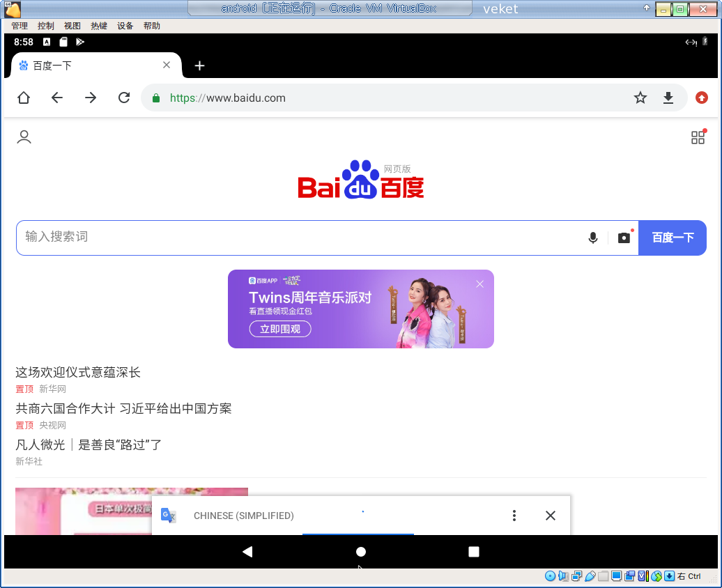This screenshot has width=722, height=588.
Task: Click the 央视网 source label
Action: pos(52,425)
